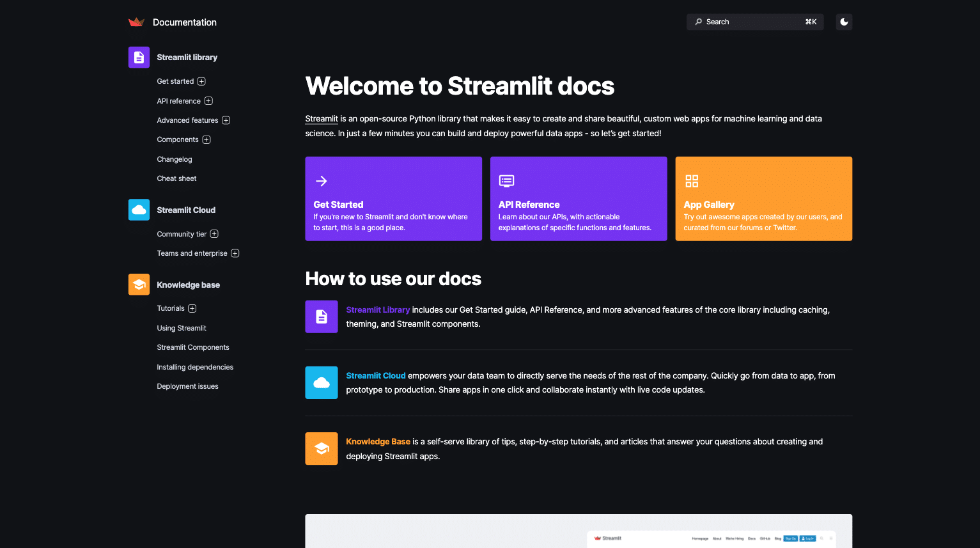Click Advanced features sidebar label

pos(187,120)
